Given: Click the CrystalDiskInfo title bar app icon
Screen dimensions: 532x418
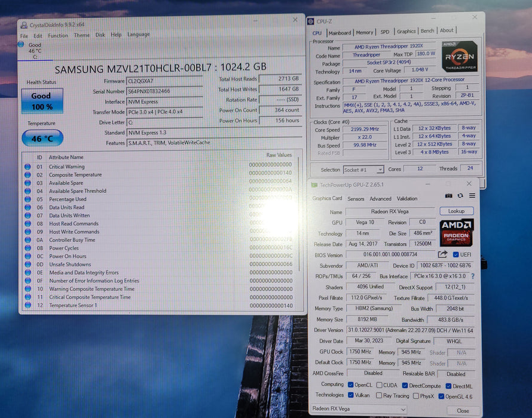Looking at the screenshot, I should pos(24,25).
